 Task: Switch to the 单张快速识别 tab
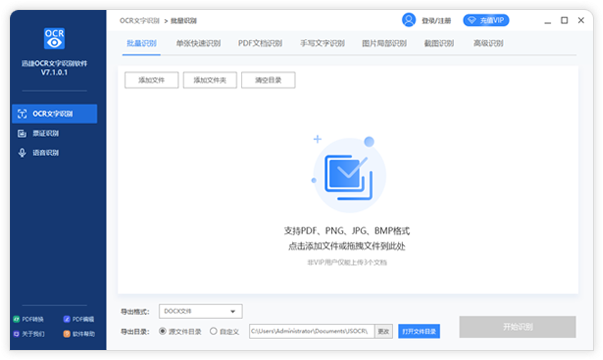tap(198, 43)
